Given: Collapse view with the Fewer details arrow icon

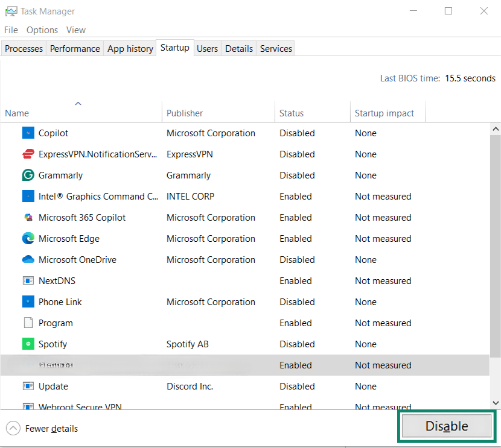Looking at the screenshot, I should coord(13,428).
